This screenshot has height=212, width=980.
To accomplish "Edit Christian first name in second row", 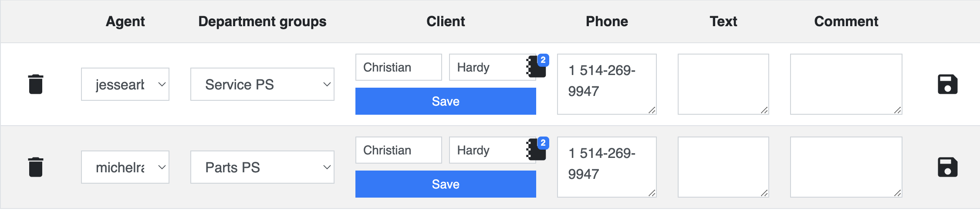I will (399, 150).
